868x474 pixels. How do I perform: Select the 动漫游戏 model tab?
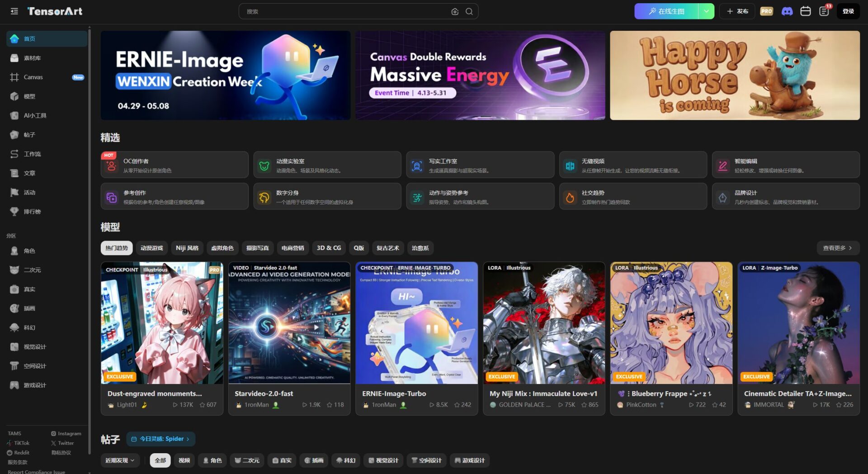point(152,248)
